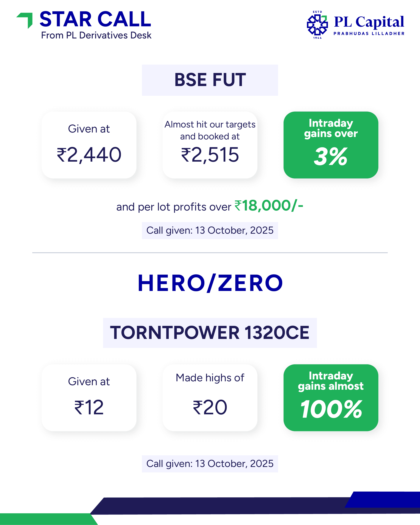Click the PRABHUDAS LILLADHER tagline

click(x=369, y=34)
